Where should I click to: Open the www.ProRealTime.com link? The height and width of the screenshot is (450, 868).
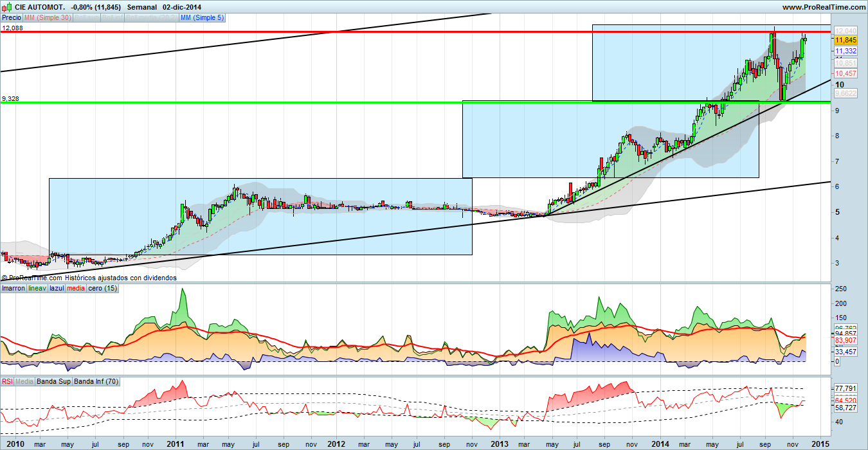click(824, 6)
